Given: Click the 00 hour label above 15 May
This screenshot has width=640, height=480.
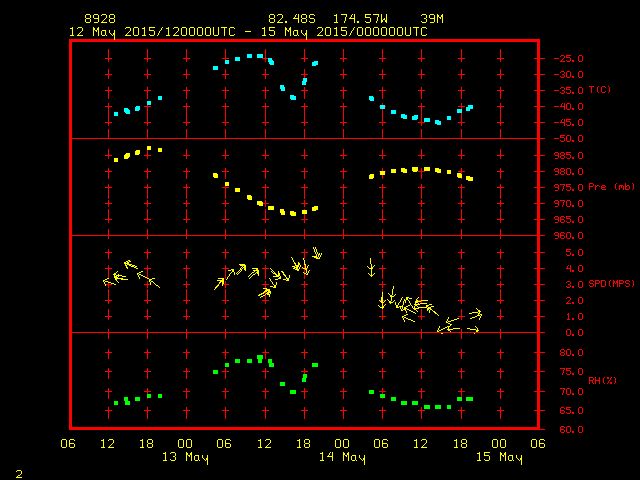Looking at the screenshot, I should tap(499, 444).
